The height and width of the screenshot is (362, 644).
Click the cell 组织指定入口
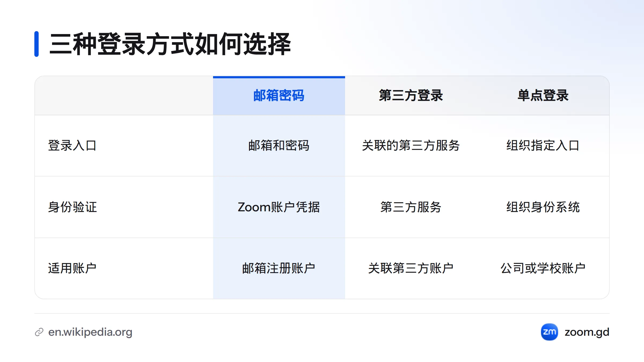click(543, 146)
